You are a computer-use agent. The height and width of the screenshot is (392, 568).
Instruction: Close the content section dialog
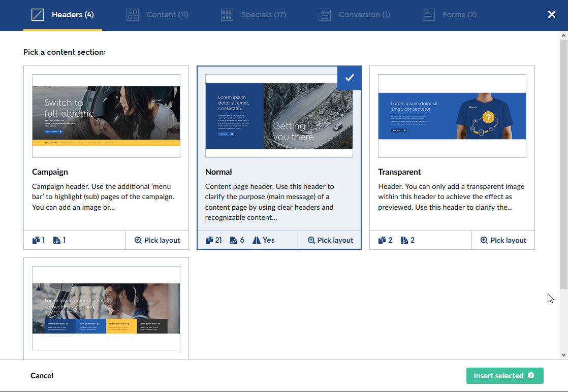[551, 15]
